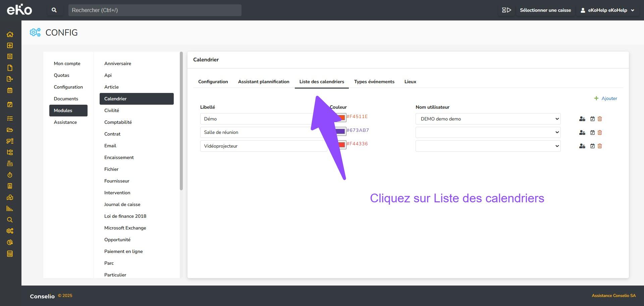The width and height of the screenshot is (644, 306).
Task: Expand user dropdown for Salle de réunion
Action: coord(488,133)
